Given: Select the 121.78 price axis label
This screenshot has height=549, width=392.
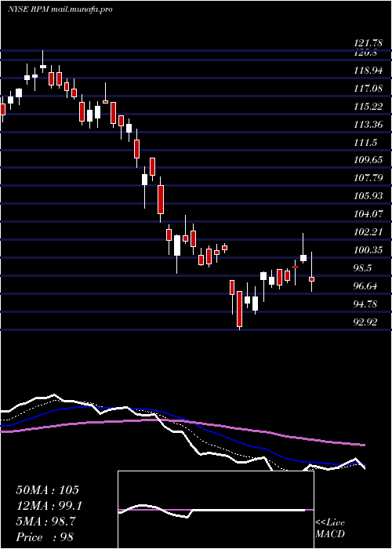Looking at the screenshot, I should [x=368, y=44].
